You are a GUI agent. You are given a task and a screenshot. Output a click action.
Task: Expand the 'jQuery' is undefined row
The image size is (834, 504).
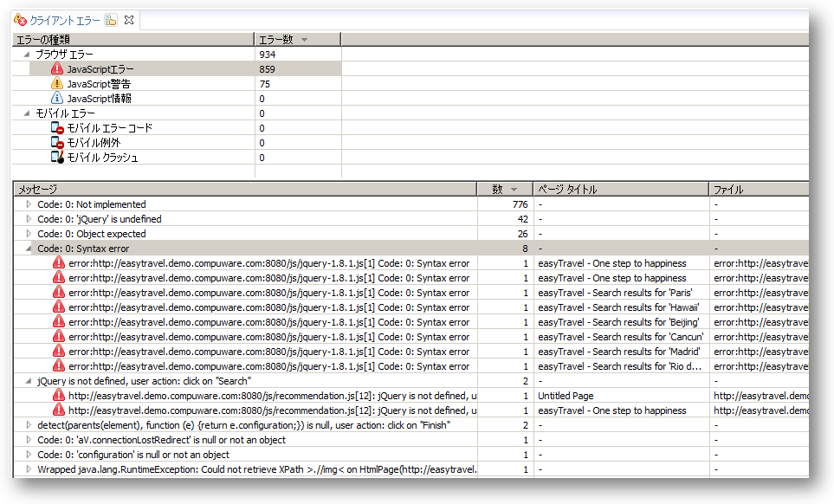click(29, 219)
